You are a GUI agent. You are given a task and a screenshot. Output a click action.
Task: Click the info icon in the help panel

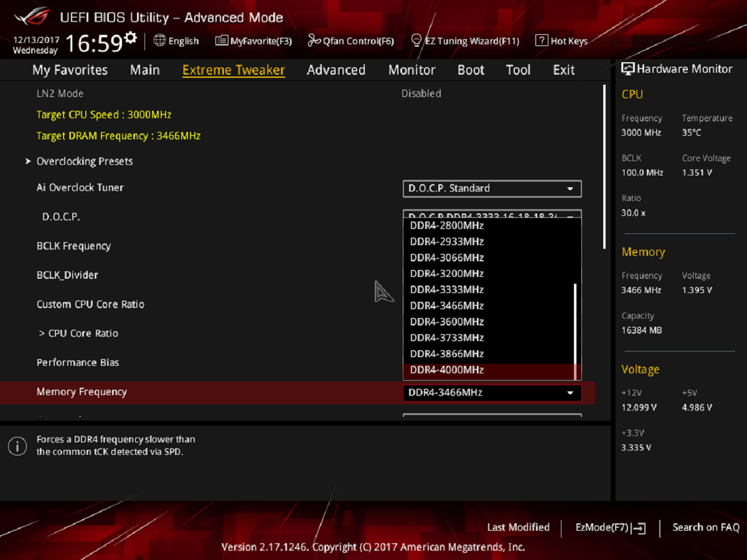[17, 446]
